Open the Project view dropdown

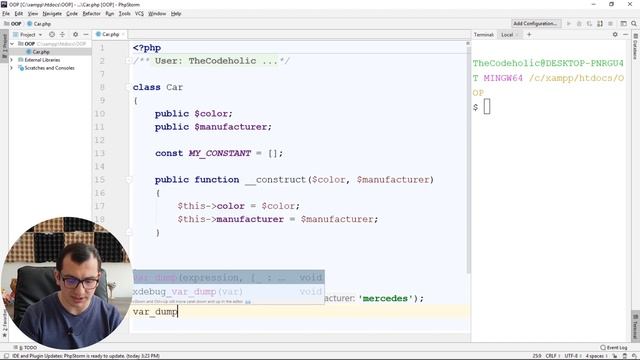click(x=28, y=35)
